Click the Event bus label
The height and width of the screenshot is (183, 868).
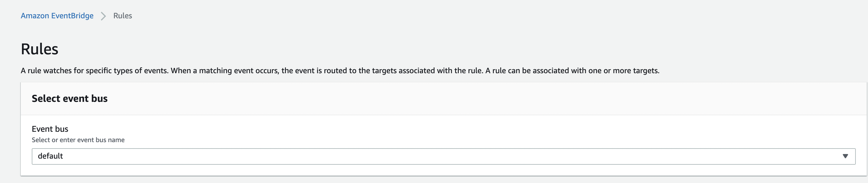point(49,128)
